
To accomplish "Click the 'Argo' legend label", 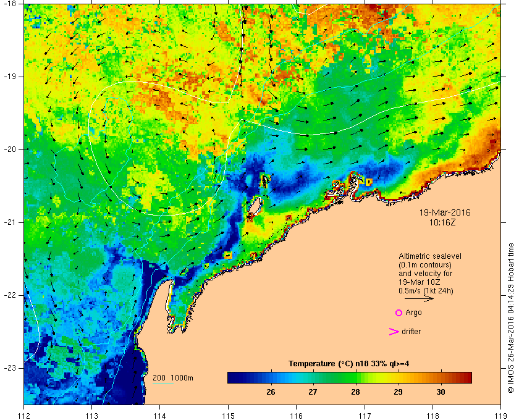I will [x=413, y=313].
